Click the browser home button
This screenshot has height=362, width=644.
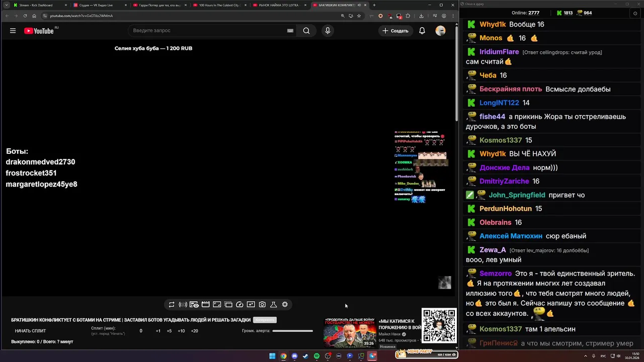(x=34, y=16)
